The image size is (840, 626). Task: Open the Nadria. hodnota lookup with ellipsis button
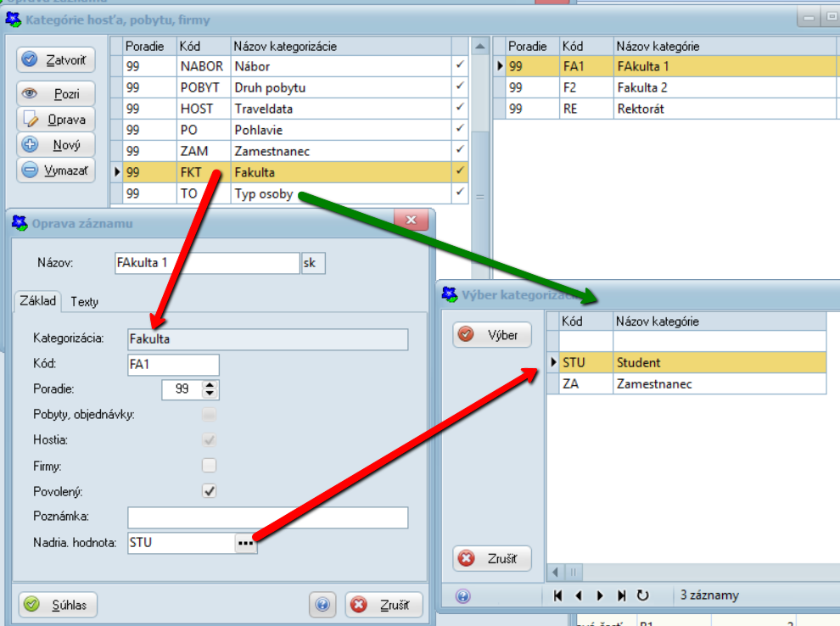point(246,543)
